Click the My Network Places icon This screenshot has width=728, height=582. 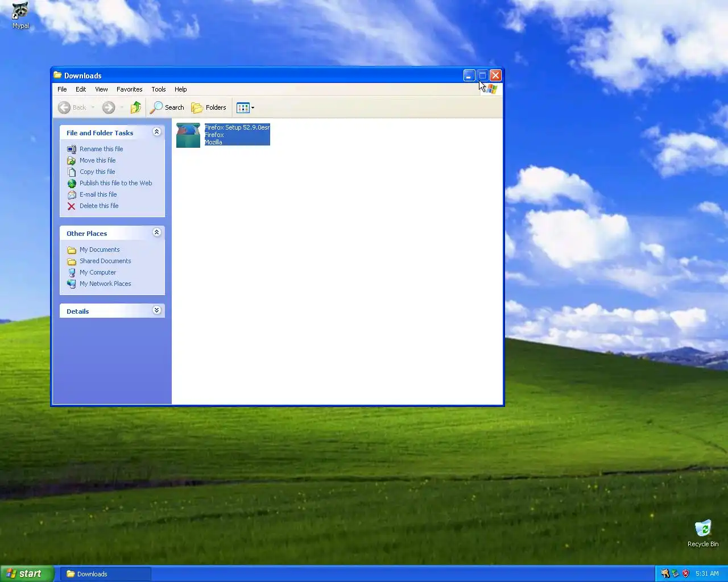point(72,284)
